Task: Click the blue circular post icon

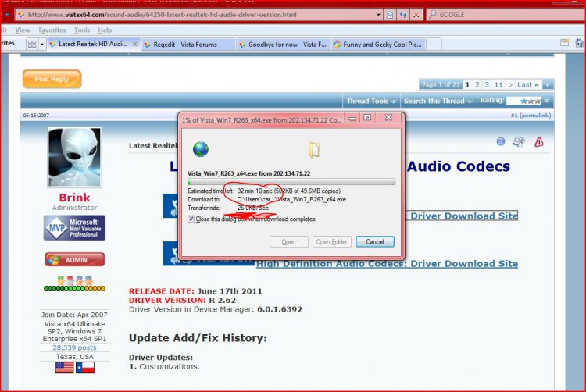Action: (501, 141)
